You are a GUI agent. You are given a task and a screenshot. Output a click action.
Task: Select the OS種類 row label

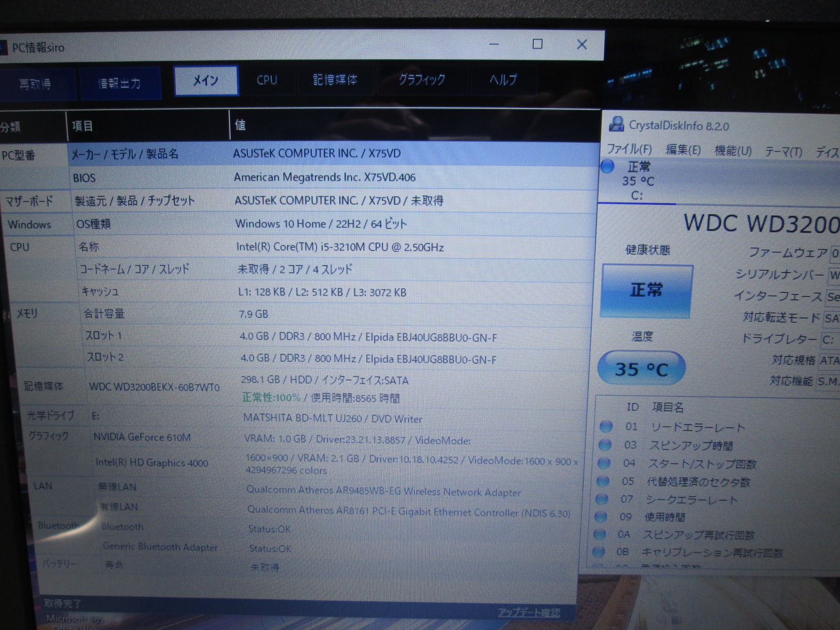93,224
